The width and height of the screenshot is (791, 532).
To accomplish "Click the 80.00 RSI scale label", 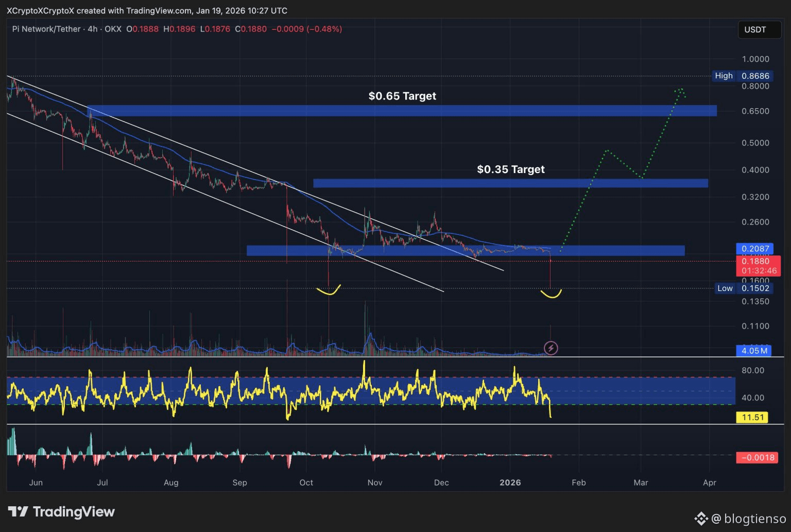I will click(753, 370).
